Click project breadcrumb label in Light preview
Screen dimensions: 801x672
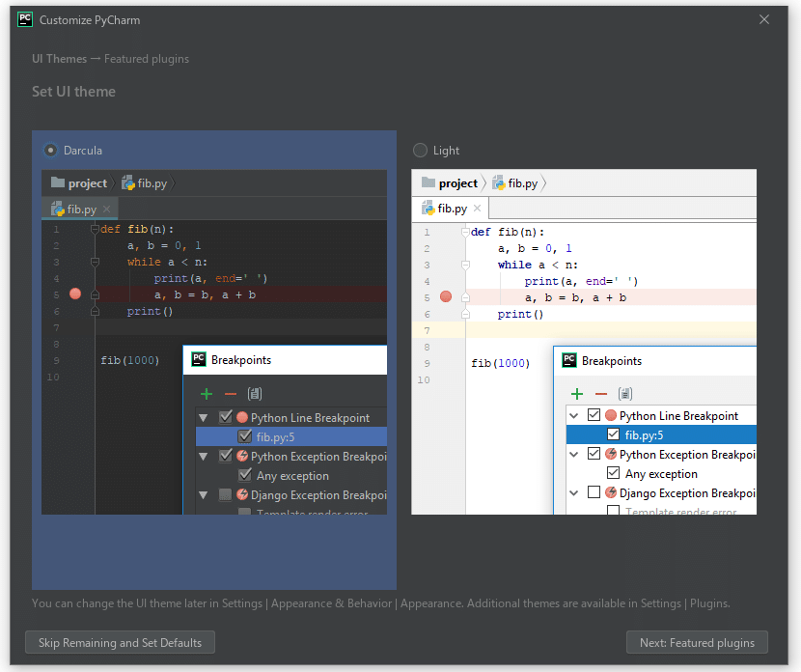(x=457, y=183)
